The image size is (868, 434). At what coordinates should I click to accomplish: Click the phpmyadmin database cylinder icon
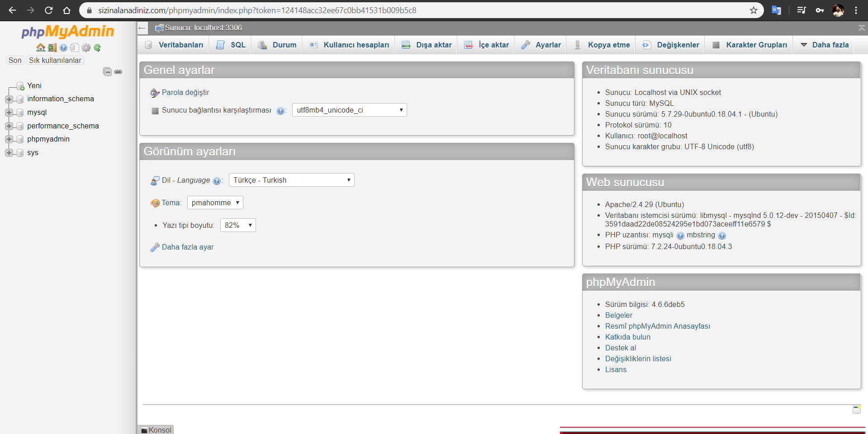point(20,139)
